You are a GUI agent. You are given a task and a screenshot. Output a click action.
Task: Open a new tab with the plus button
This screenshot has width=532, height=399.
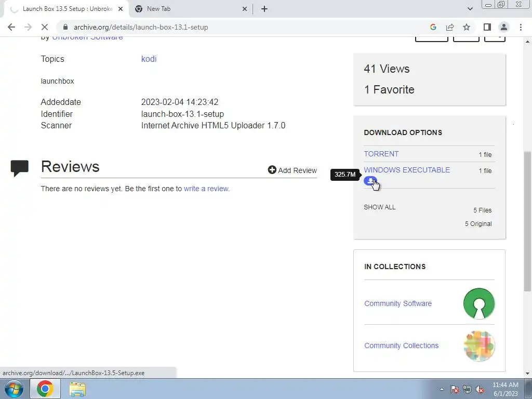point(264,9)
